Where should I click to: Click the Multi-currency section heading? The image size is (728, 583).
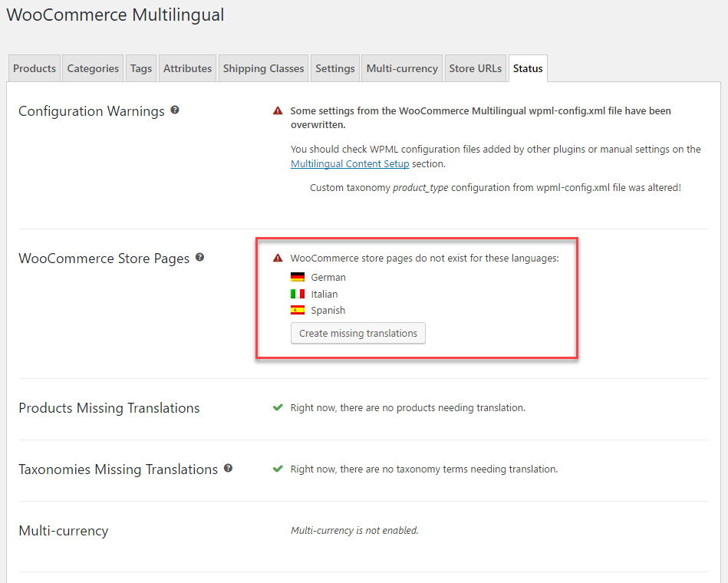[x=64, y=531]
